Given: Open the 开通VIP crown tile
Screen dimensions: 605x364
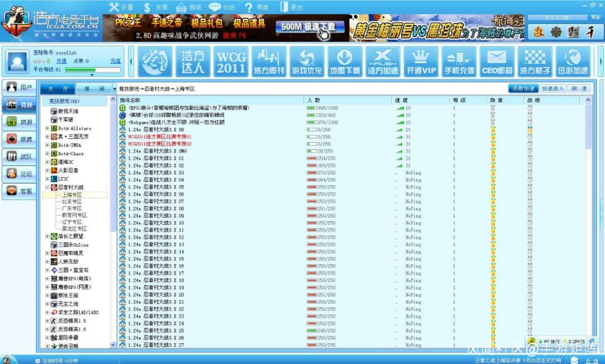Looking at the screenshot, I should (421, 62).
